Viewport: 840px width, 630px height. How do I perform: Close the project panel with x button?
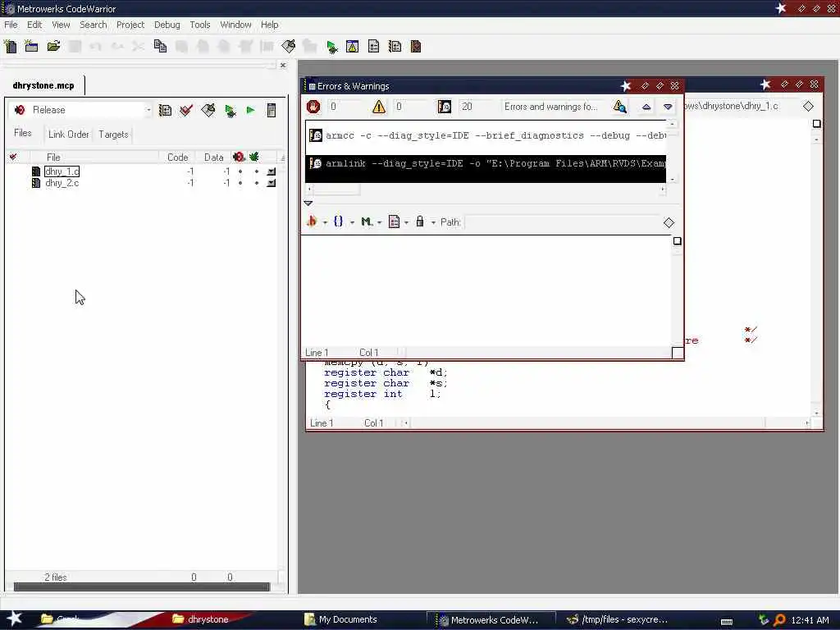point(283,66)
